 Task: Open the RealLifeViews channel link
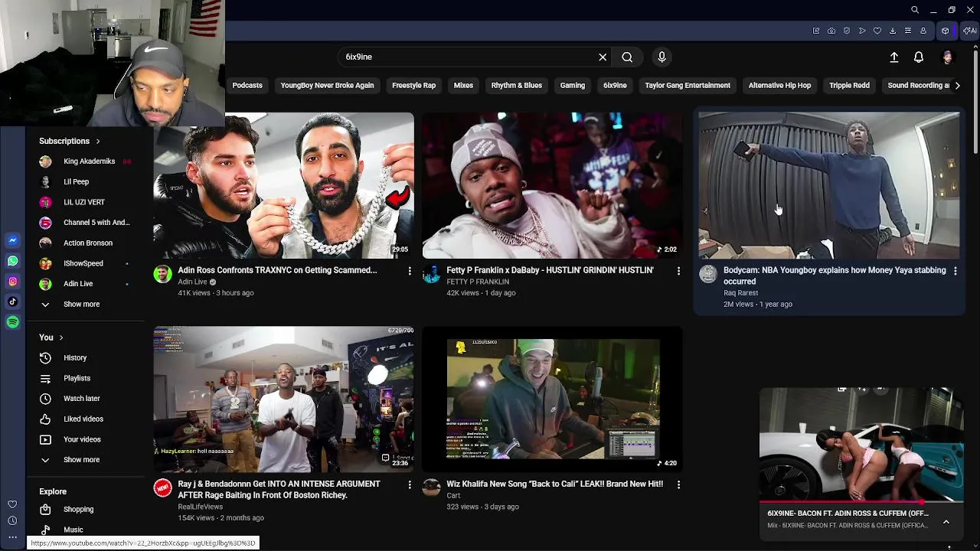coord(200,507)
